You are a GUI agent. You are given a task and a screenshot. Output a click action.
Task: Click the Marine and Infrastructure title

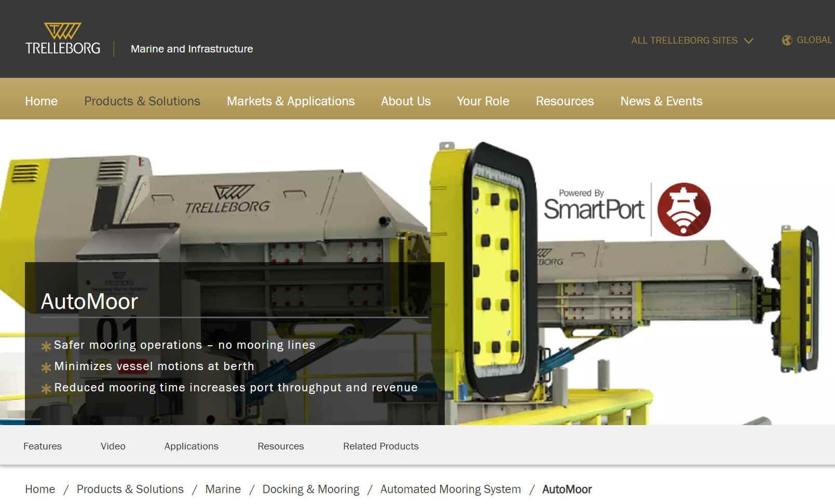coord(192,49)
